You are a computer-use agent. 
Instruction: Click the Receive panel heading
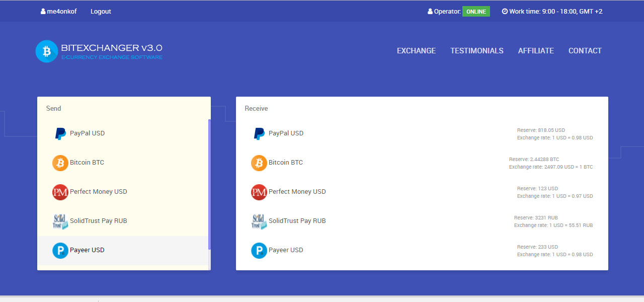[257, 108]
